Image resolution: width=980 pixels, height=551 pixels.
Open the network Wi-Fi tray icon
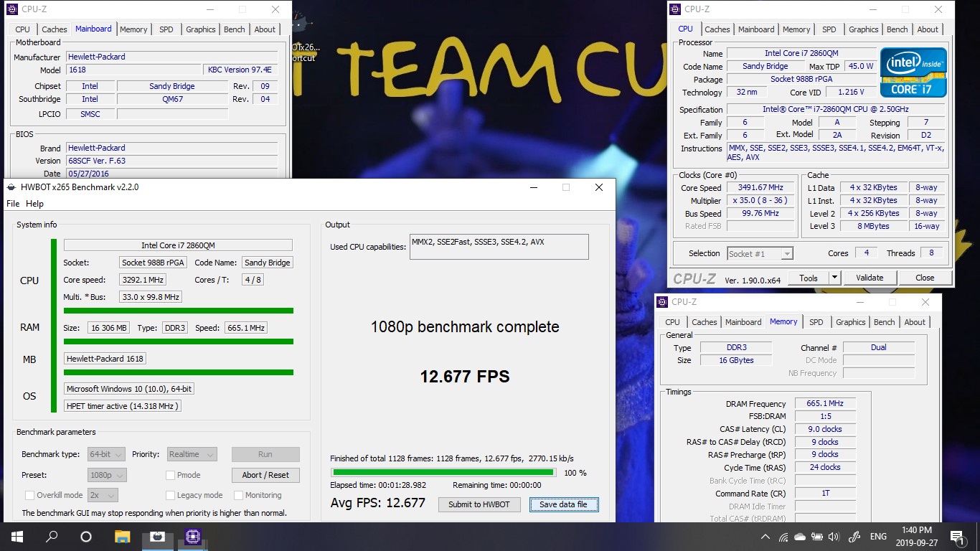point(783,537)
